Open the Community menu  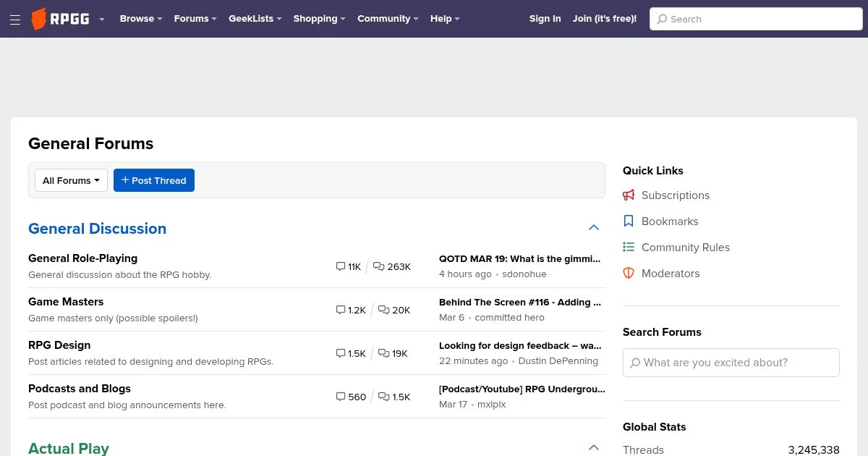388,19
